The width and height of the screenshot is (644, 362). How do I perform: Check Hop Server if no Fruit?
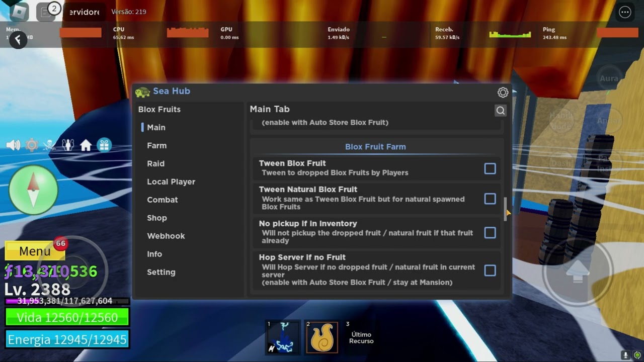pyautogui.click(x=490, y=270)
